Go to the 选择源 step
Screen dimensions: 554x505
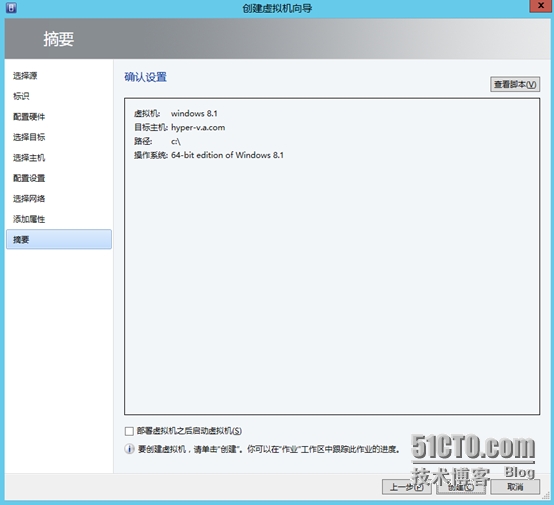[x=25, y=76]
